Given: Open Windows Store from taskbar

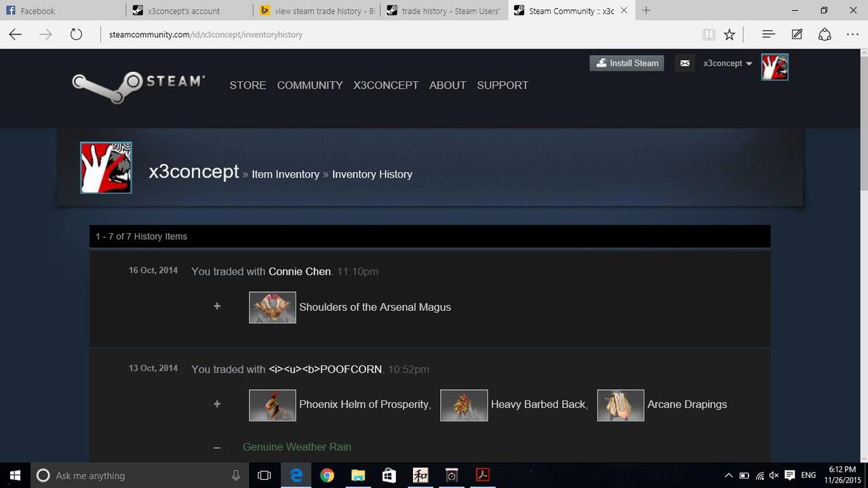Looking at the screenshot, I should coord(389,475).
